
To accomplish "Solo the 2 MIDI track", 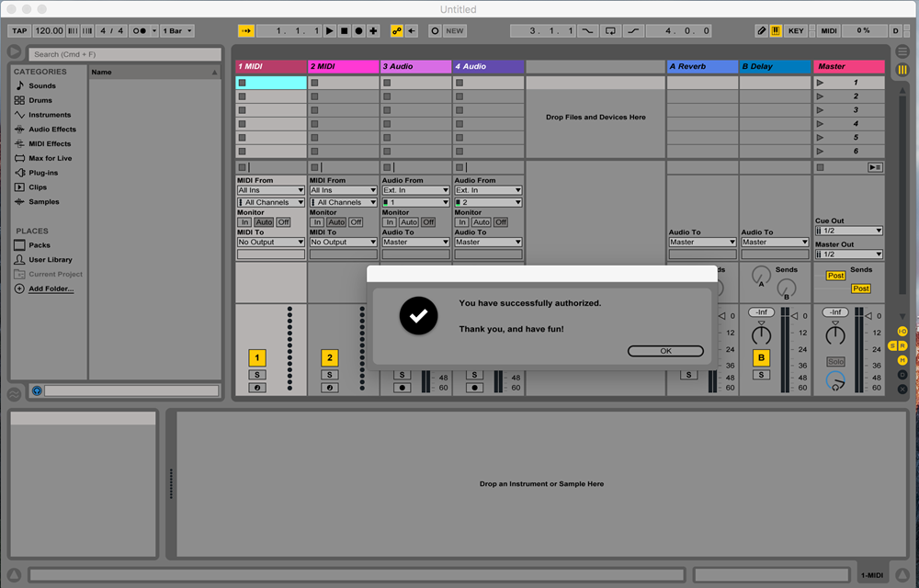I will click(330, 375).
